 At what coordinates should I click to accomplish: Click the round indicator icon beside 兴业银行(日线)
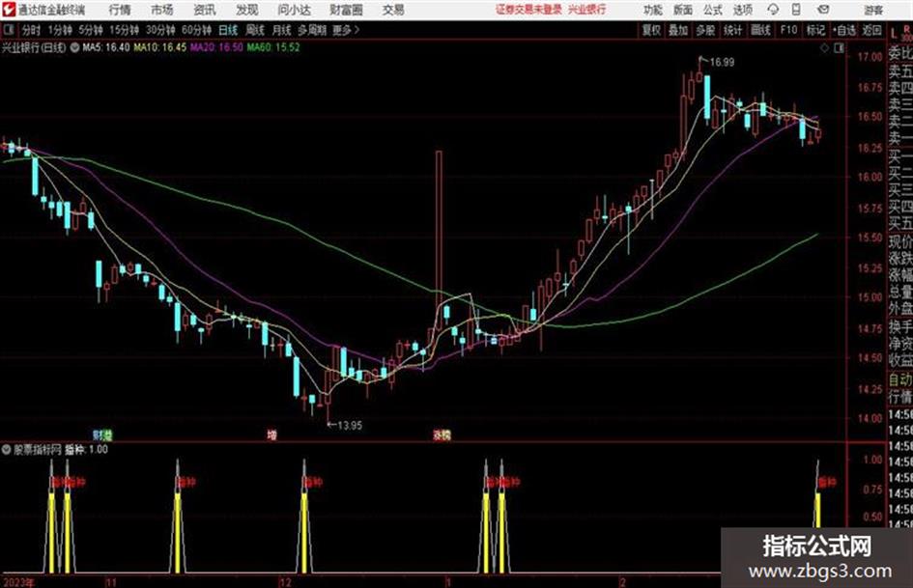[x=74, y=47]
